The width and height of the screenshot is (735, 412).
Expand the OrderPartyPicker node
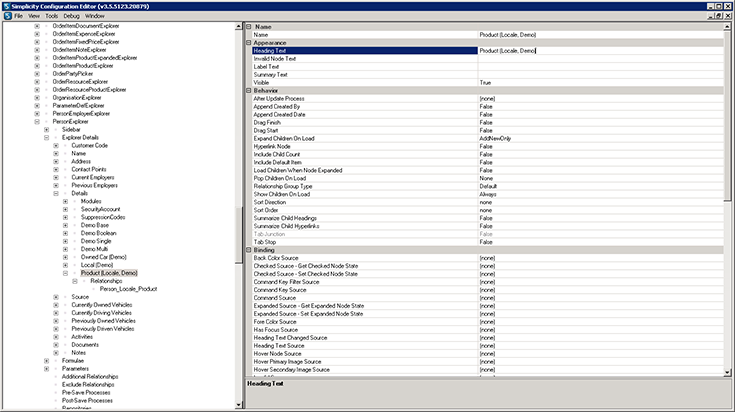tap(37, 74)
